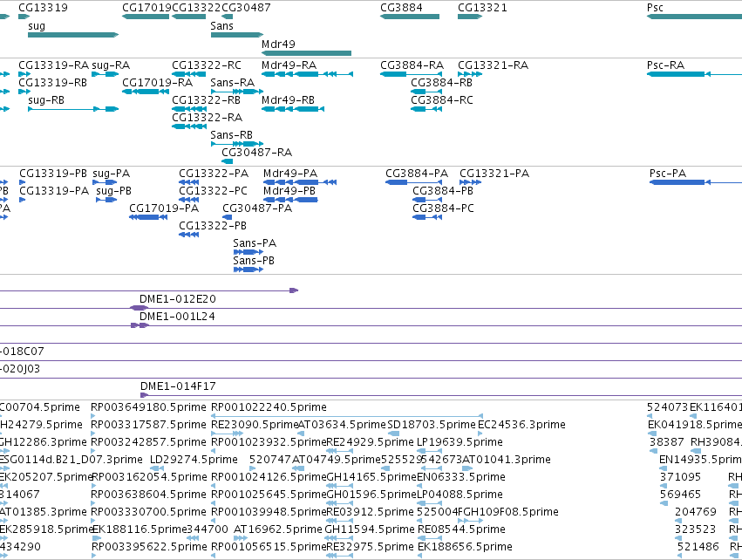Image resolution: width=742 pixels, height=560 pixels.
Task: Click the sug gene arrow glyph
Action: (73, 35)
